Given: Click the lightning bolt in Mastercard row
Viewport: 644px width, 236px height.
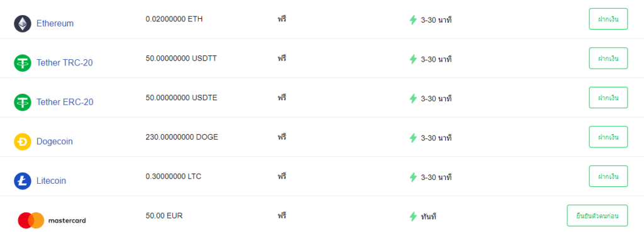Looking at the screenshot, I should pyautogui.click(x=413, y=216).
